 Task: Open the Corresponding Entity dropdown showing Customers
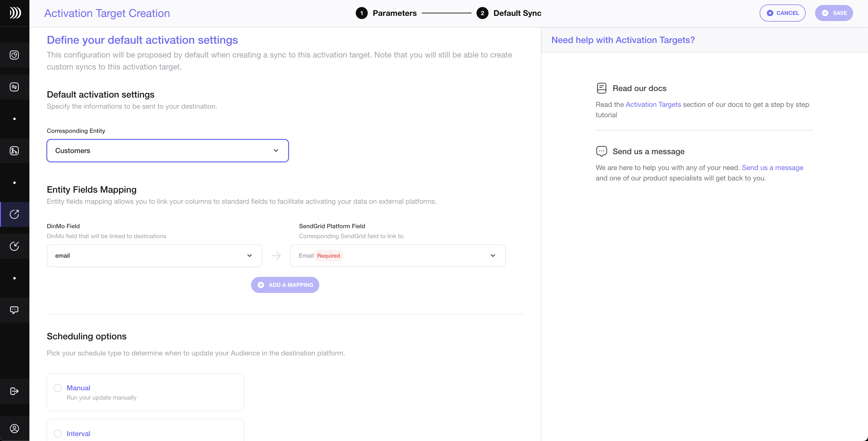tap(168, 151)
